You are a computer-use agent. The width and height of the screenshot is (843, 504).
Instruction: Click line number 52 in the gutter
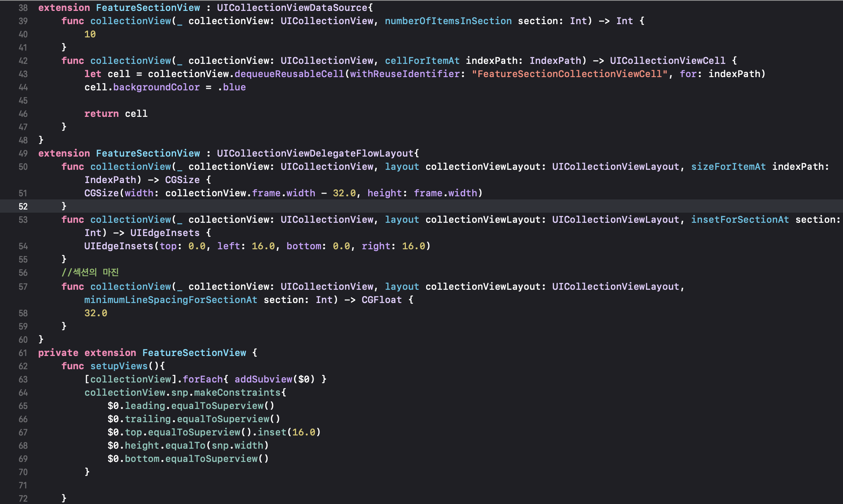pos(23,206)
